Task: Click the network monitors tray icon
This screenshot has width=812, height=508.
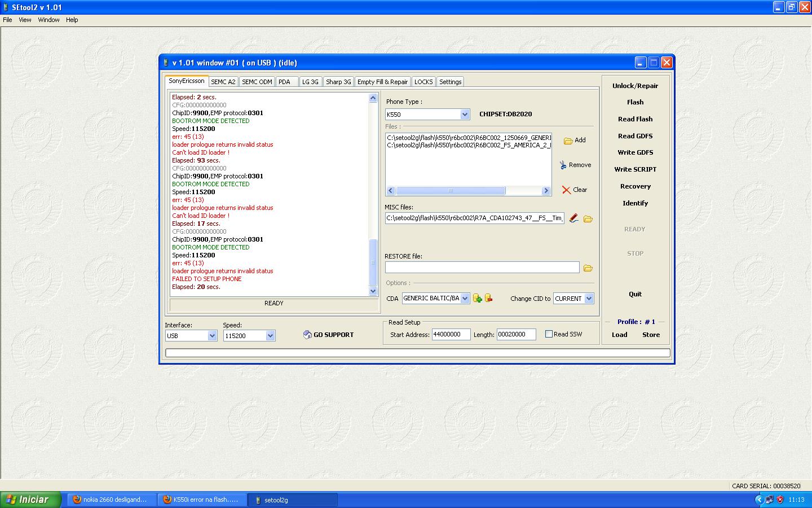Action: click(x=770, y=500)
